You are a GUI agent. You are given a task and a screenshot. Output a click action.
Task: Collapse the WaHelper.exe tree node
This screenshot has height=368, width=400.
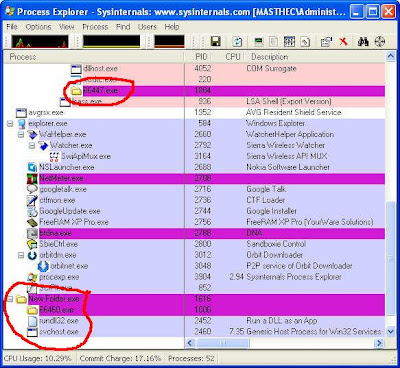(21, 135)
